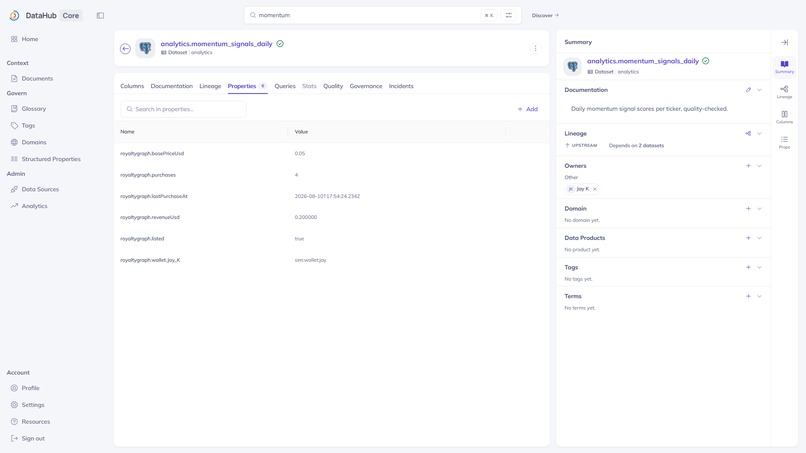The width and height of the screenshot is (806, 453).
Task: Click the Add property button
Action: click(527, 109)
